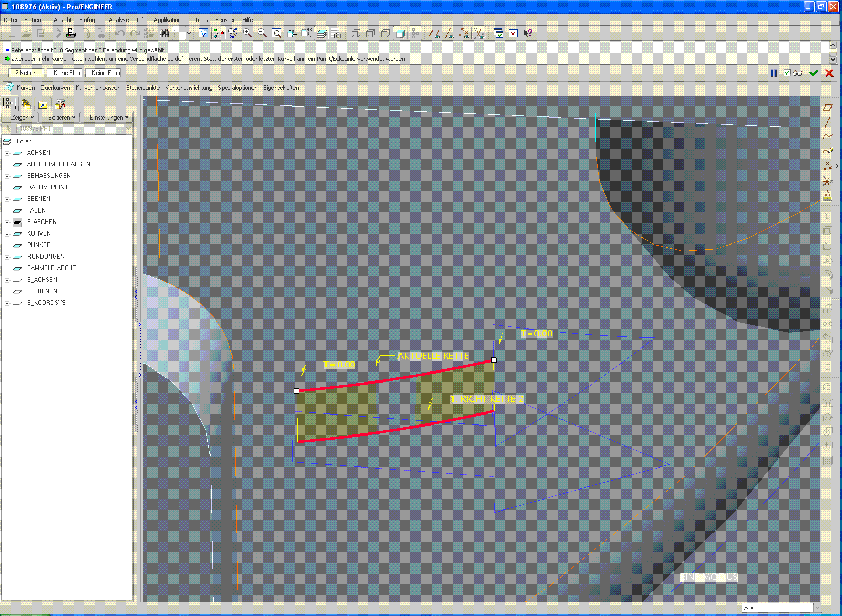The height and width of the screenshot is (616, 842).
Task: Expand the AUSFORMSCHRAEGEN layer
Action: [7, 165]
